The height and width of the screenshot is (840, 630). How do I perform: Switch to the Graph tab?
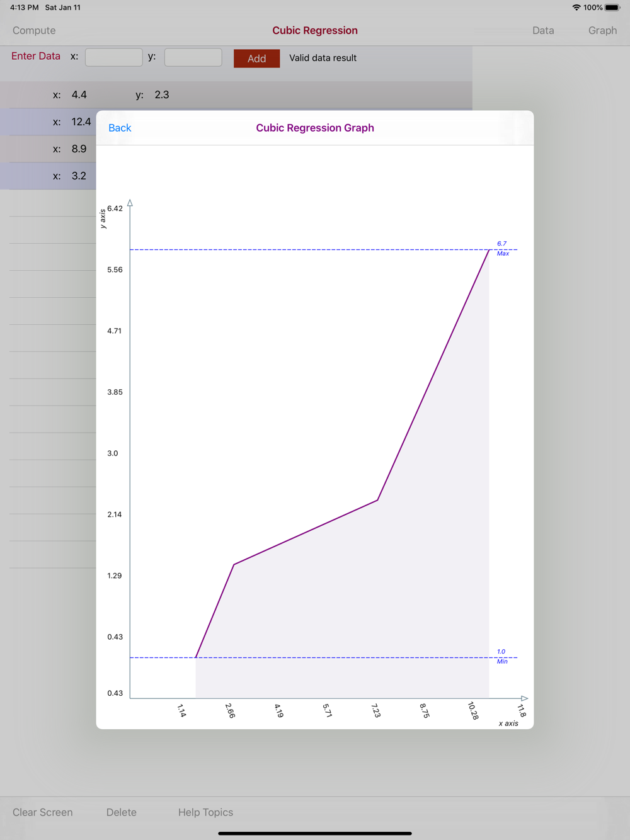(x=602, y=30)
